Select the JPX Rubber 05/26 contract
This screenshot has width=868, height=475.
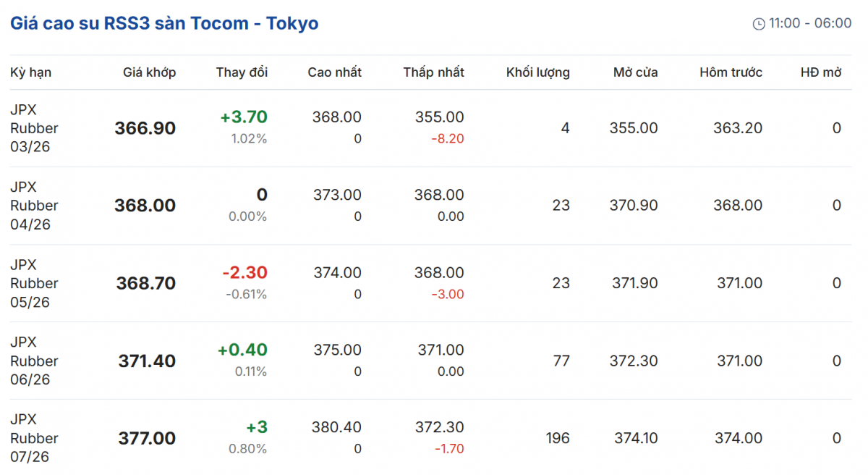click(34, 283)
